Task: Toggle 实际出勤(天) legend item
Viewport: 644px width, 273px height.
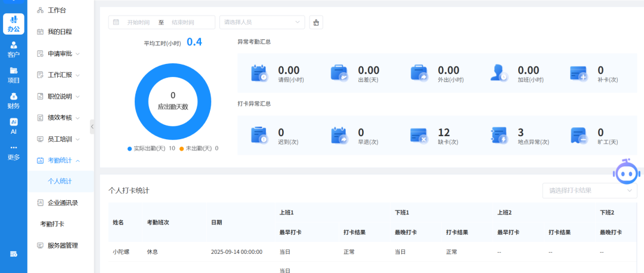Action: [x=151, y=148]
